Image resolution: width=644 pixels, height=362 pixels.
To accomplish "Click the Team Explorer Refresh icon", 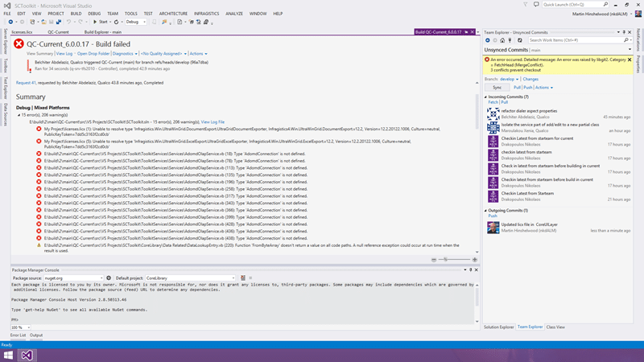I will (x=520, y=40).
